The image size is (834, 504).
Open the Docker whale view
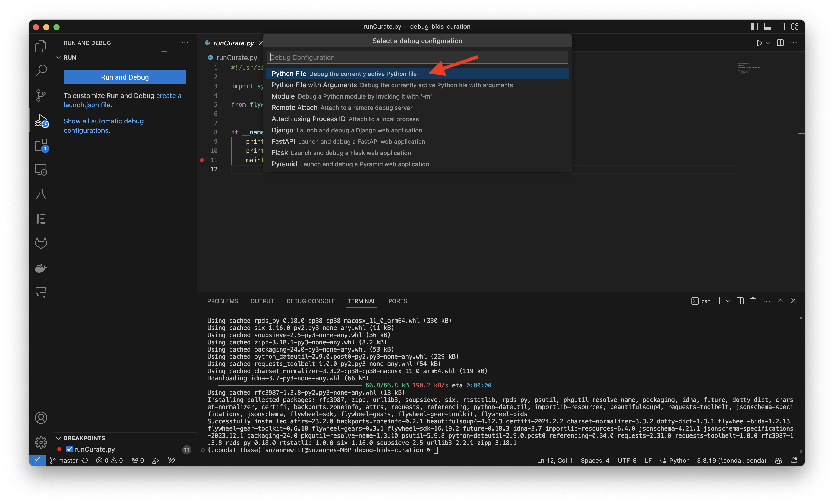pos(41,268)
